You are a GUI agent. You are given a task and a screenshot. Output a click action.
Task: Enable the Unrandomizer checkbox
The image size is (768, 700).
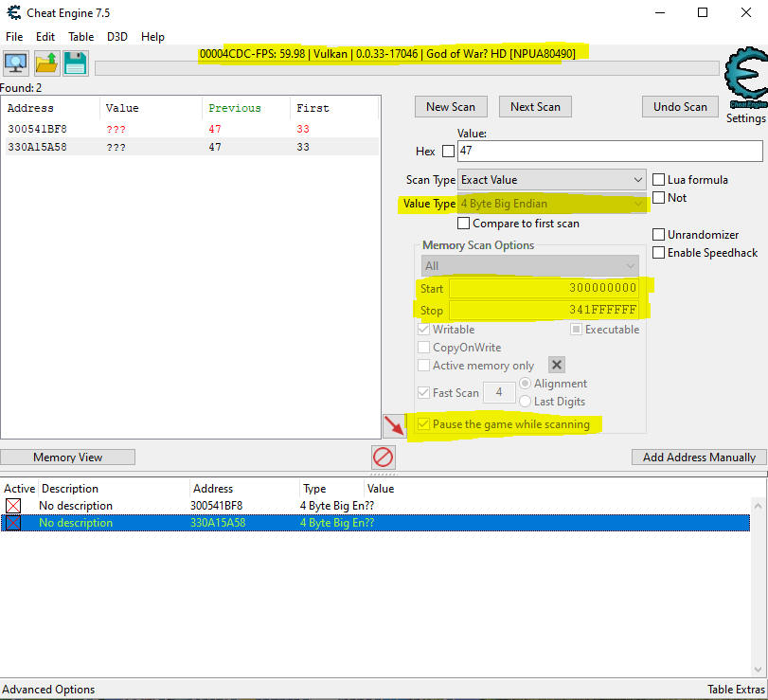[659, 235]
